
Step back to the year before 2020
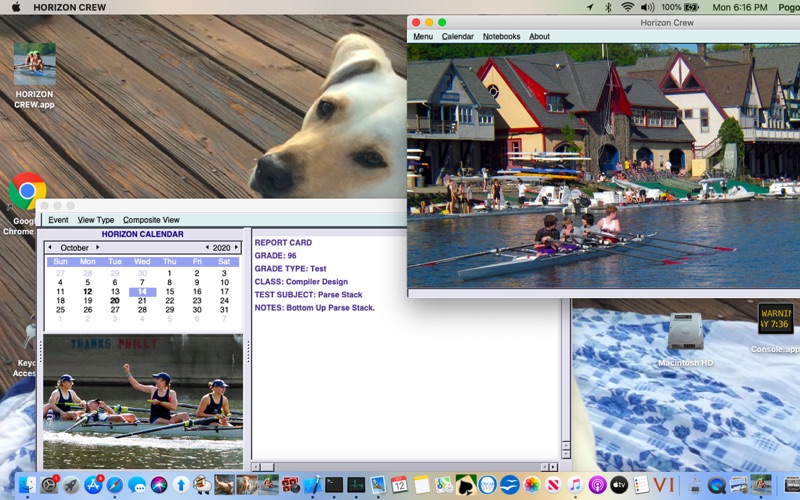tap(207, 247)
